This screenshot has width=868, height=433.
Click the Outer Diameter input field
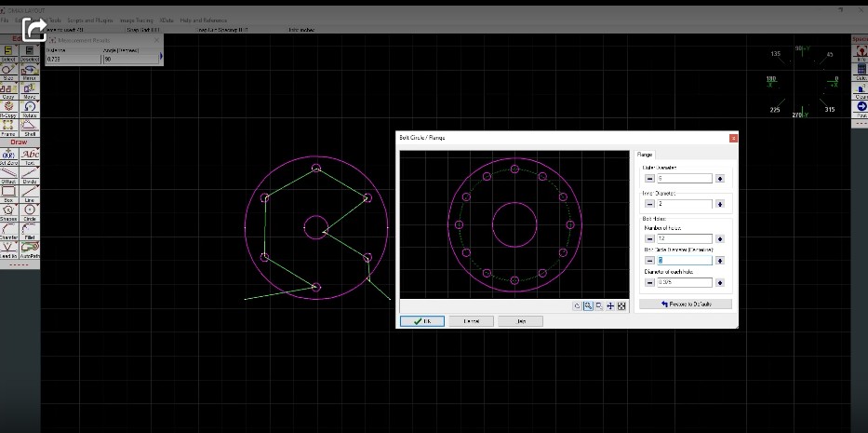click(x=685, y=179)
